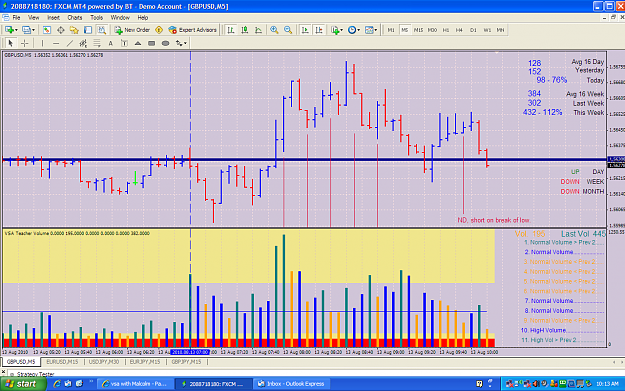Switch to bar chart display
This screenshot has height=391, width=625.
point(231,30)
